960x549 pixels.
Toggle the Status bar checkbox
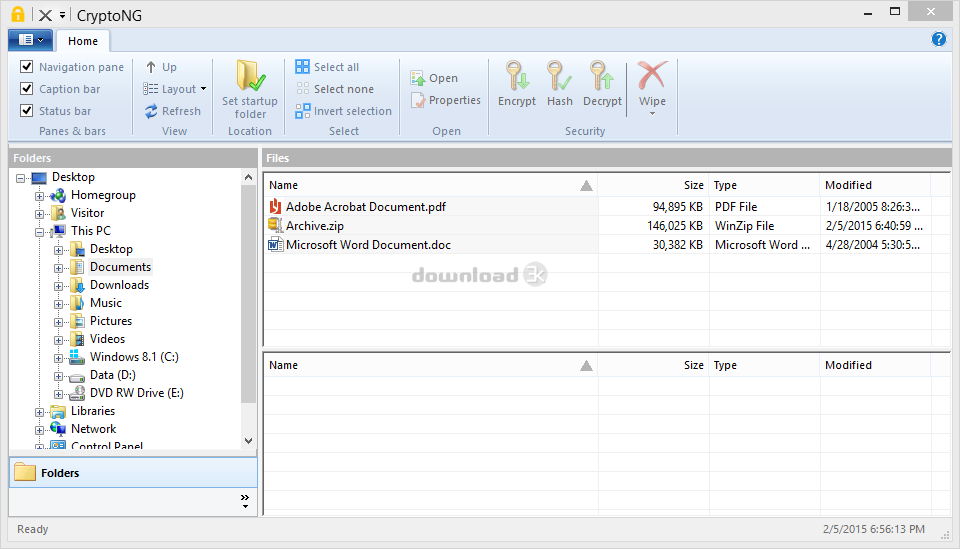coord(26,110)
